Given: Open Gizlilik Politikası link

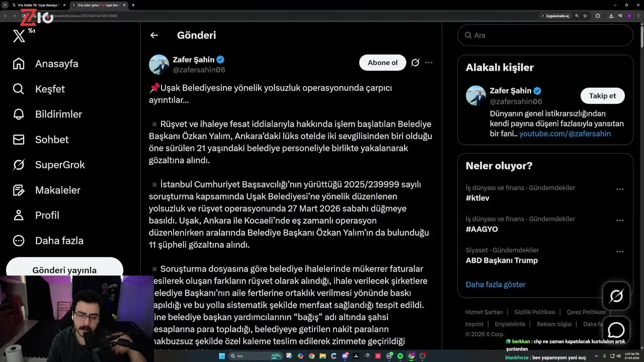Looking at the screenshot, I should [535, 312].
